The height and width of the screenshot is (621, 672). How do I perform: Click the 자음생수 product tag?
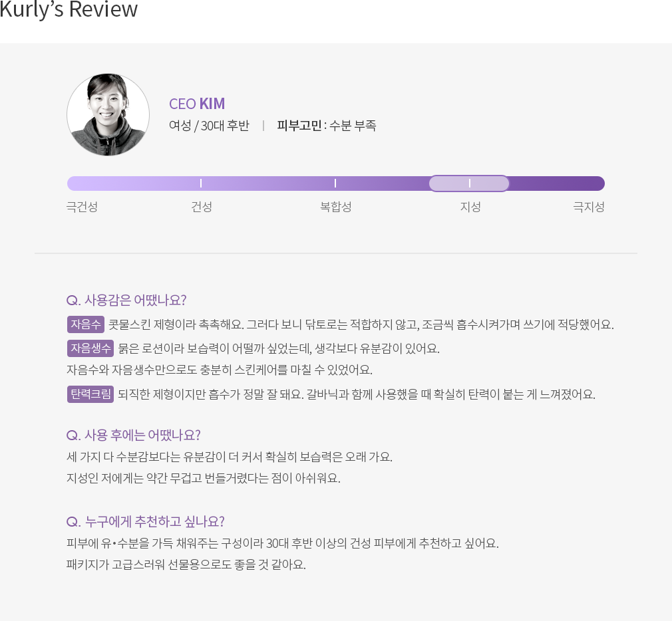pyautogui.click(x=90, y=348)
